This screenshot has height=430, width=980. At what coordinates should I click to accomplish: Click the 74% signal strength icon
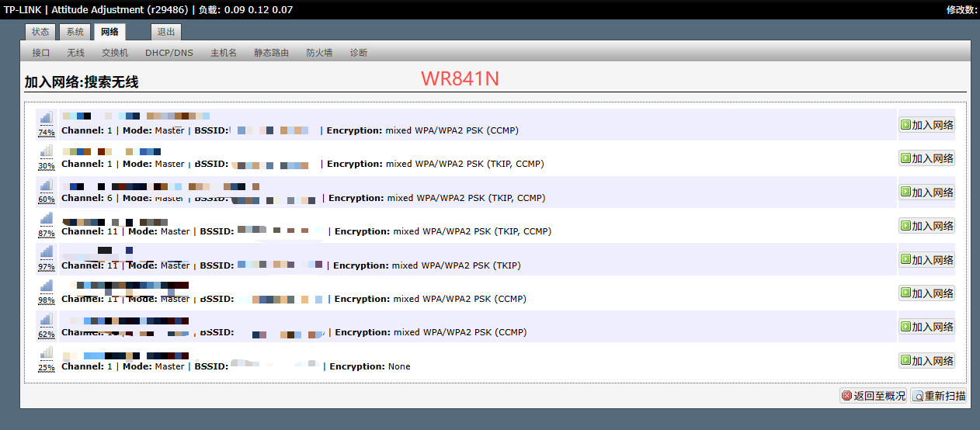[x=47, y=118]
